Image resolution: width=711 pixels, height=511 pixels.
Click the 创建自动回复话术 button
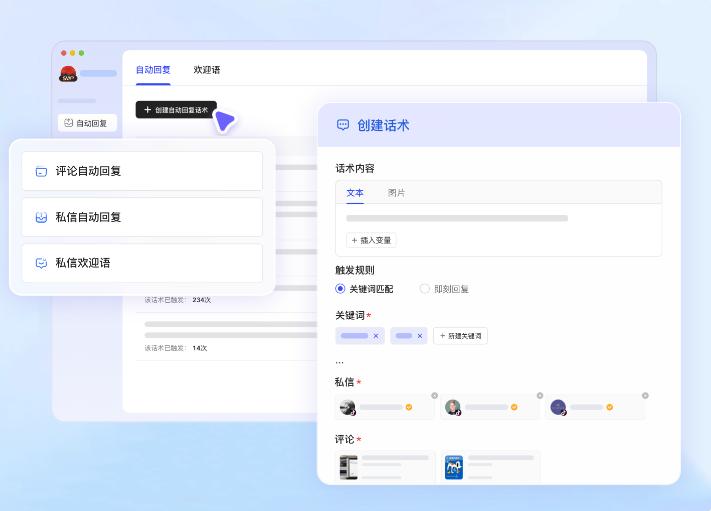(x=176, y=110)
